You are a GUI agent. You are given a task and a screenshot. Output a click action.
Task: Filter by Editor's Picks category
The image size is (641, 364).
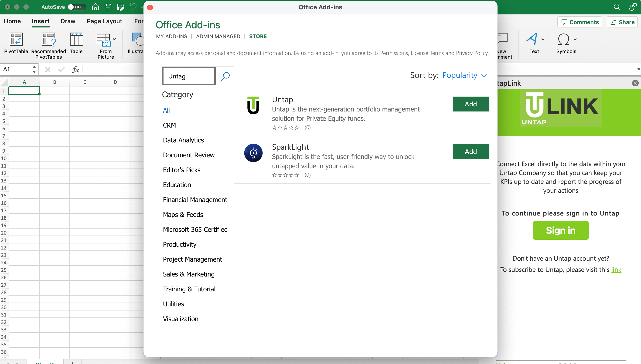coord(182,170)
